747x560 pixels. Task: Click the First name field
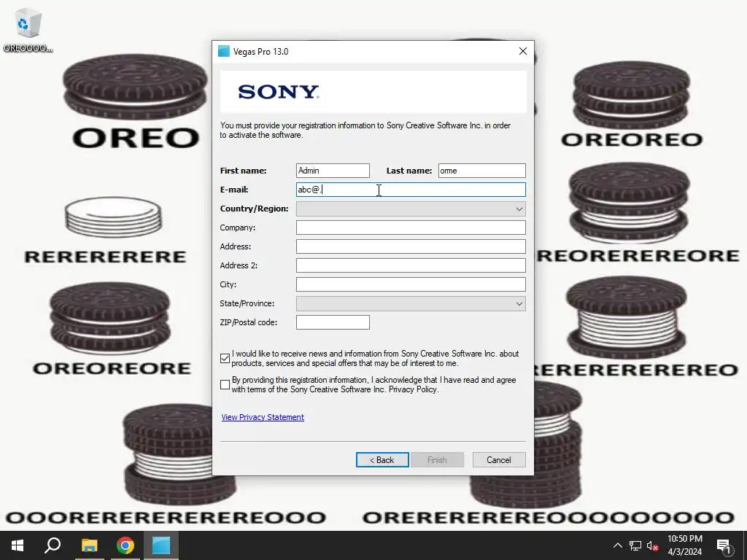click(333, 171)
